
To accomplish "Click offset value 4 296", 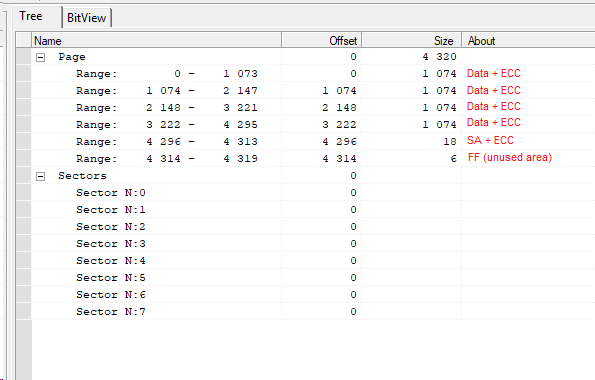I will point(339,142).
